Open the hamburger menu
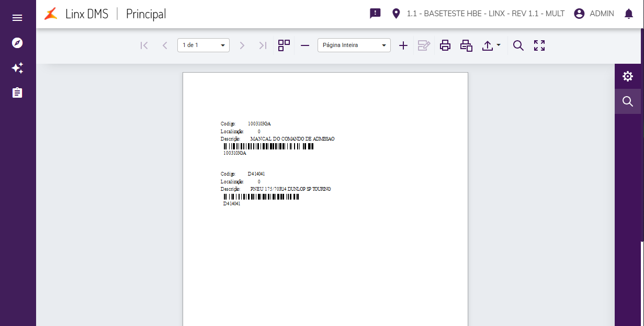The width and height of the screenshot is (644, 326). pyautogui.click(x=17, y=18)
